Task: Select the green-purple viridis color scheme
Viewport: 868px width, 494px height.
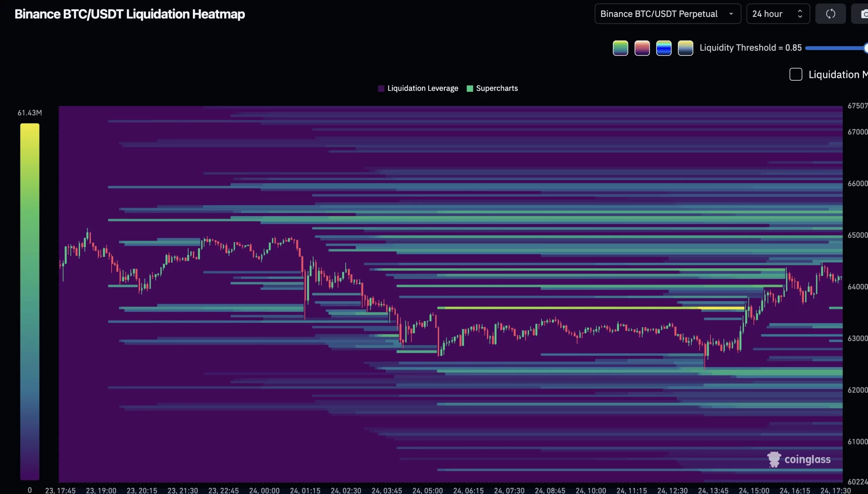Action: point(620,48)
